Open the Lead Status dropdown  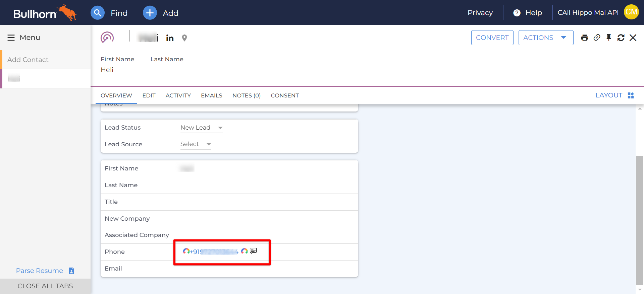pos(201,128)
